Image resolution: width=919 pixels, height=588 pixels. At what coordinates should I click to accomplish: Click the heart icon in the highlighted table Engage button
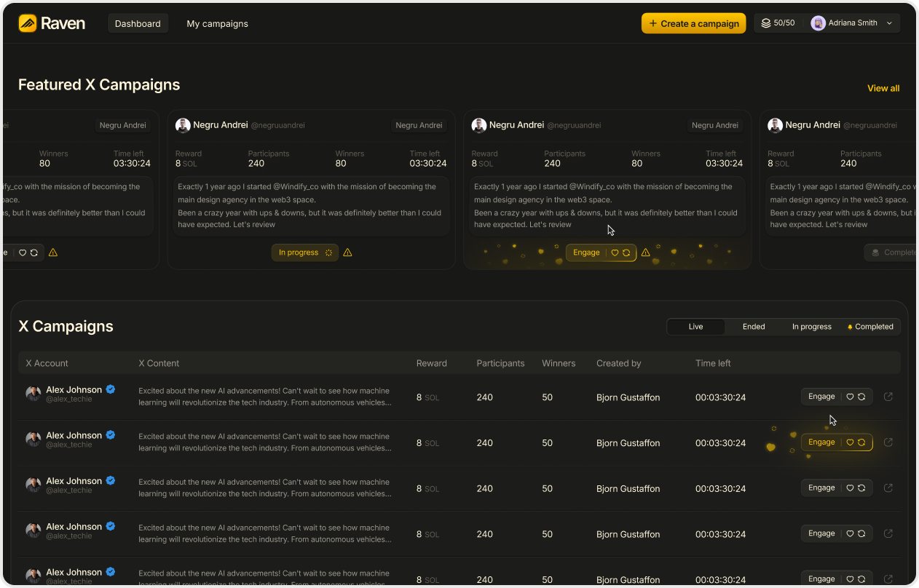pyautogui.click(x=850, y=442)
